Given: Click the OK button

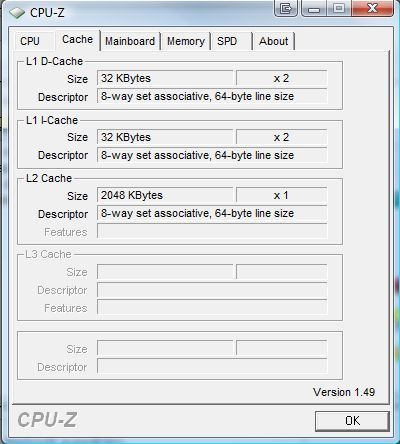Looking at the screenshot, I should (352, 421).
